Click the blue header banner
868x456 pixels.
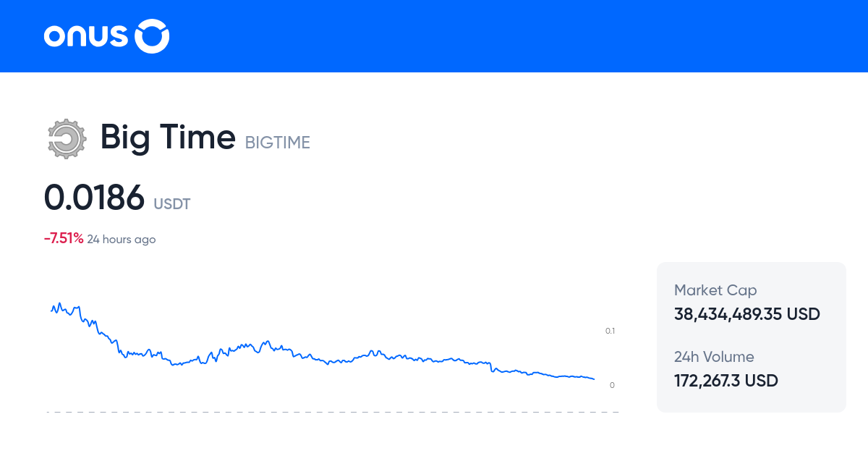click(434, 36)
